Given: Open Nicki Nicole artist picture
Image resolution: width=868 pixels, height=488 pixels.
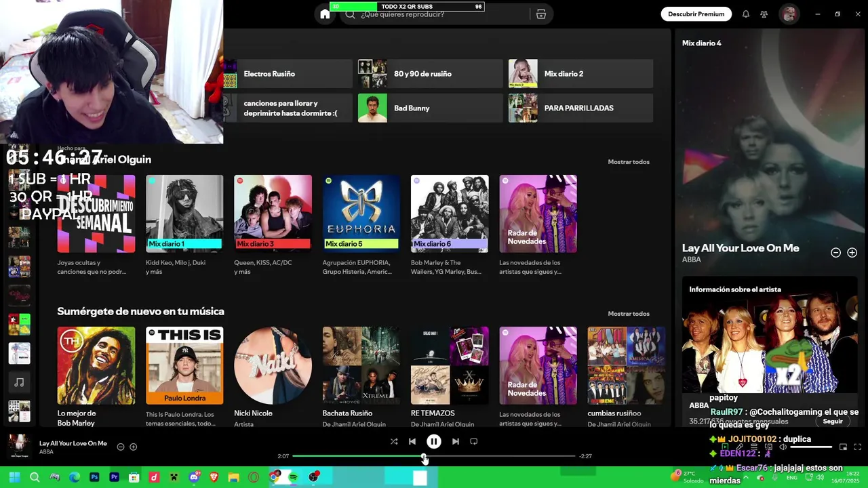Looking at the screenshot, I should [273, 365].
